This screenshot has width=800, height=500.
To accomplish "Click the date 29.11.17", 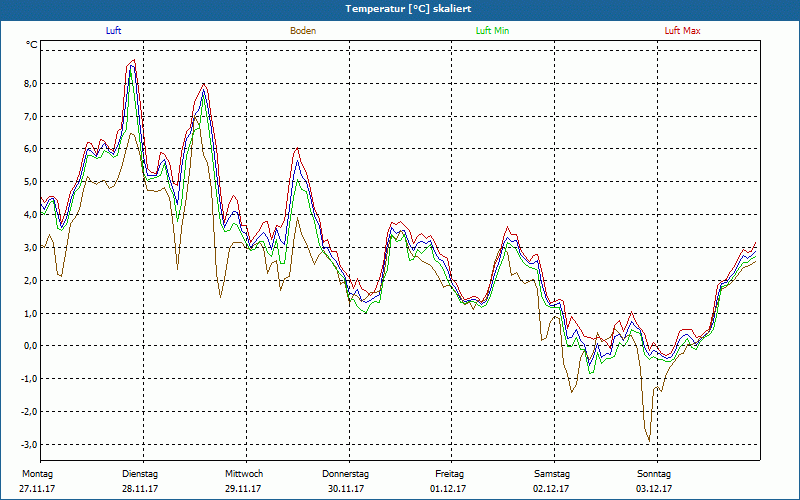I will coord(243,489).
